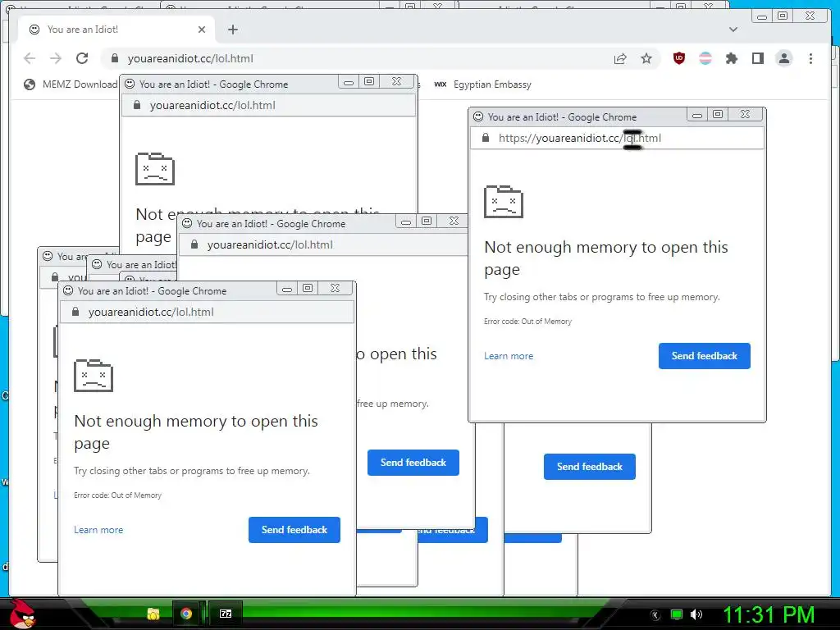Open the Egyptian Embassy bookmark
The width and height of the screenshot is (840, 630).
pyautogui.click(x=482, y=84)
